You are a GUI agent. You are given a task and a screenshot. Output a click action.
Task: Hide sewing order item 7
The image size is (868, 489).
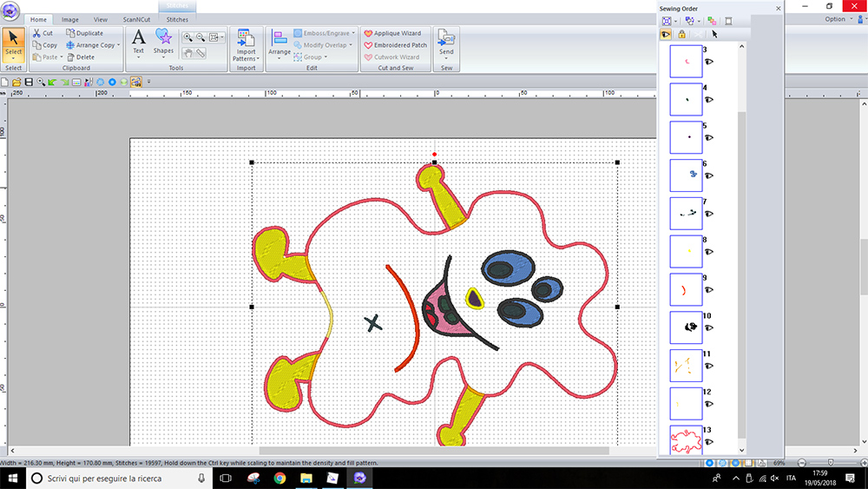709,214
